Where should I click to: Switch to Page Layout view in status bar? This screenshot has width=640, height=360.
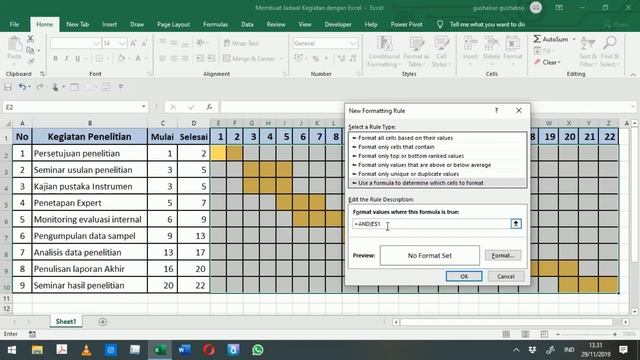coord(525,334)
